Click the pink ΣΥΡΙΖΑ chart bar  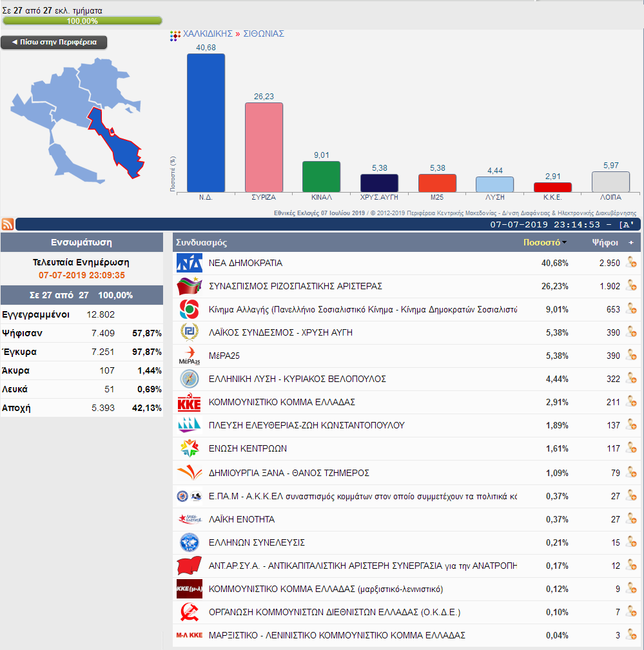tap(264, 147)
